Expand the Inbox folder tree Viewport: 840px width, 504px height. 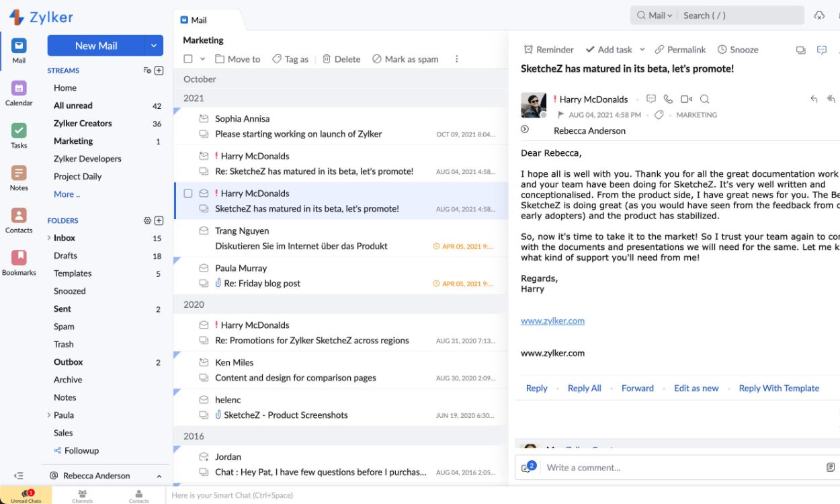point(48,237)
